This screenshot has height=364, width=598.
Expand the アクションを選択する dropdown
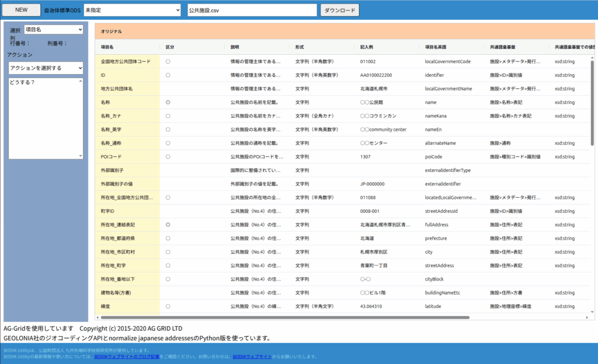coord(46,68)
